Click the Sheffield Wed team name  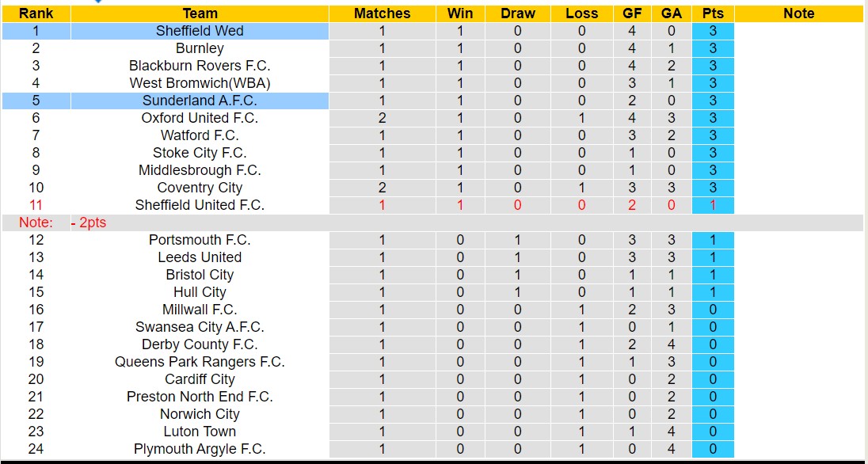coord(200,31)
